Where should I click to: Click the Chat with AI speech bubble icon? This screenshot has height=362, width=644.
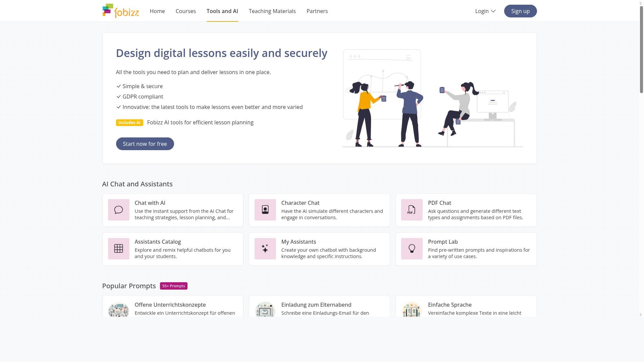click(118, 210)
